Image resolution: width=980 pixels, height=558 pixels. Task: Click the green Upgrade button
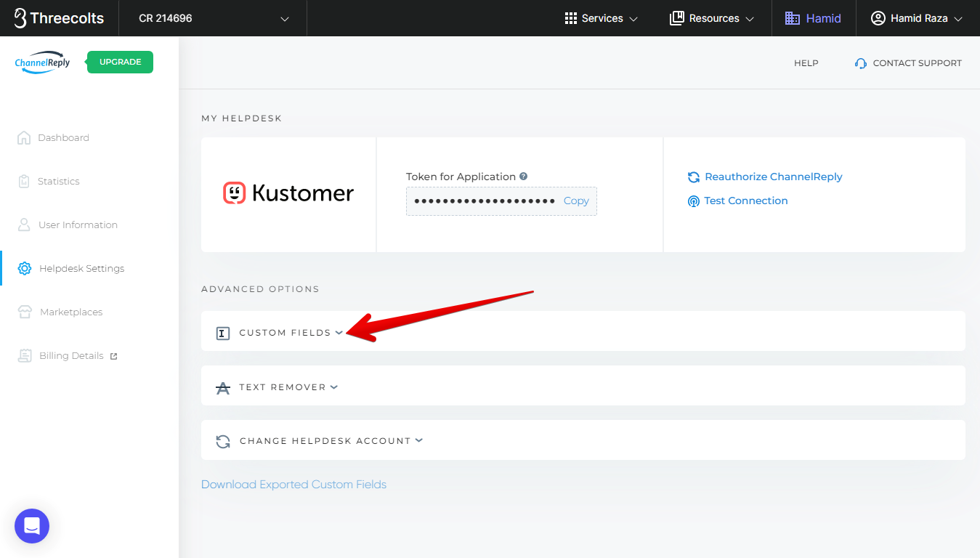[x=120, y=62]
